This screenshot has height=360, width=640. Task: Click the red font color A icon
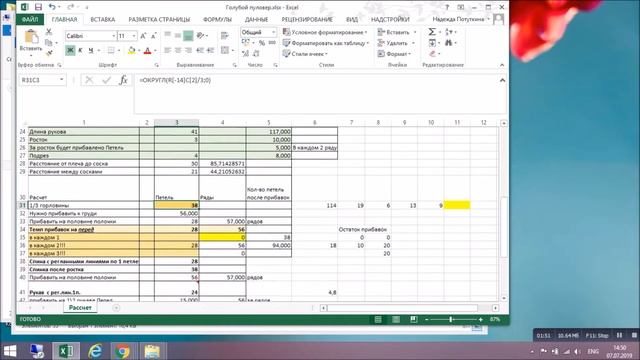[147, 50]
